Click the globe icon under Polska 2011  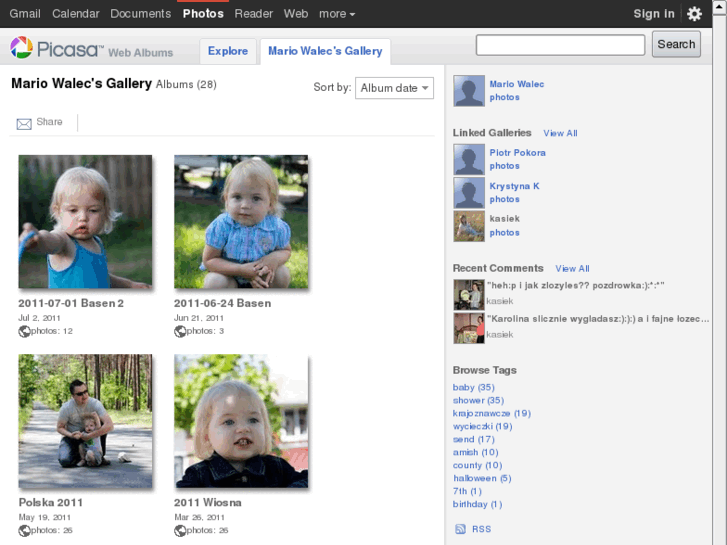tap(24, 531)
